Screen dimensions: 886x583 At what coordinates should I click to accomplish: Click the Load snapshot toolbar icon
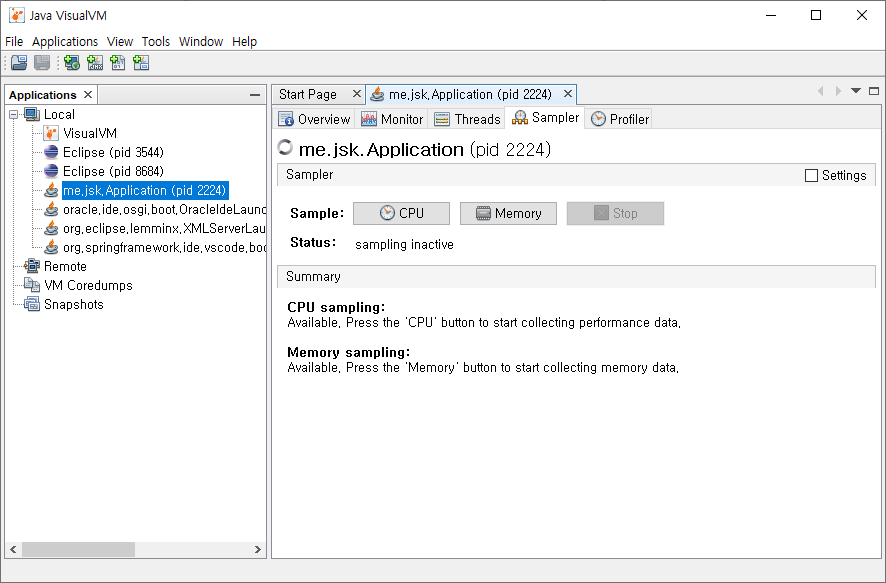pos(19,63)
